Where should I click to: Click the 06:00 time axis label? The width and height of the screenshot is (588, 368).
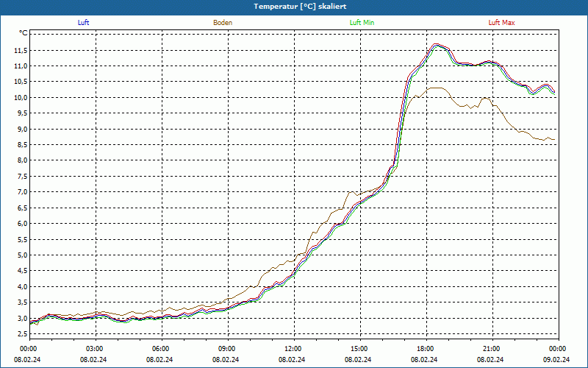coord(162,349)
